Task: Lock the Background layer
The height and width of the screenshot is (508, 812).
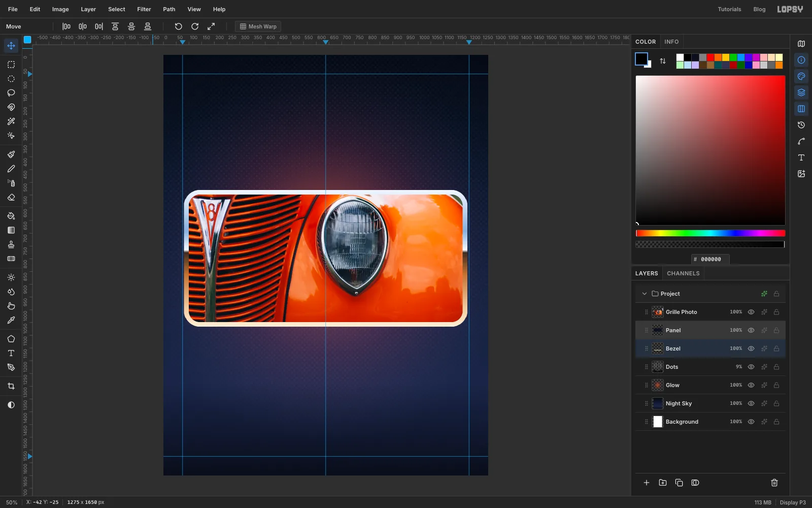Action: (776, 422)
